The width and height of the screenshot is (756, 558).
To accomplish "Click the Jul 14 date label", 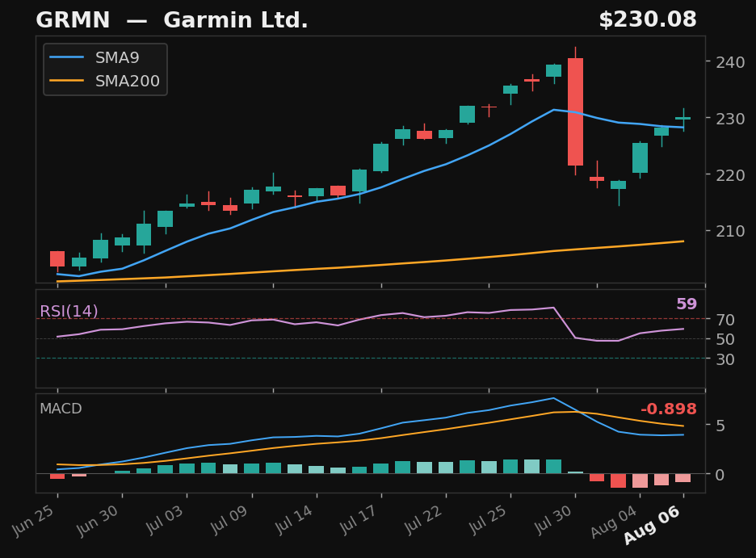I will (x=294, y=519).
